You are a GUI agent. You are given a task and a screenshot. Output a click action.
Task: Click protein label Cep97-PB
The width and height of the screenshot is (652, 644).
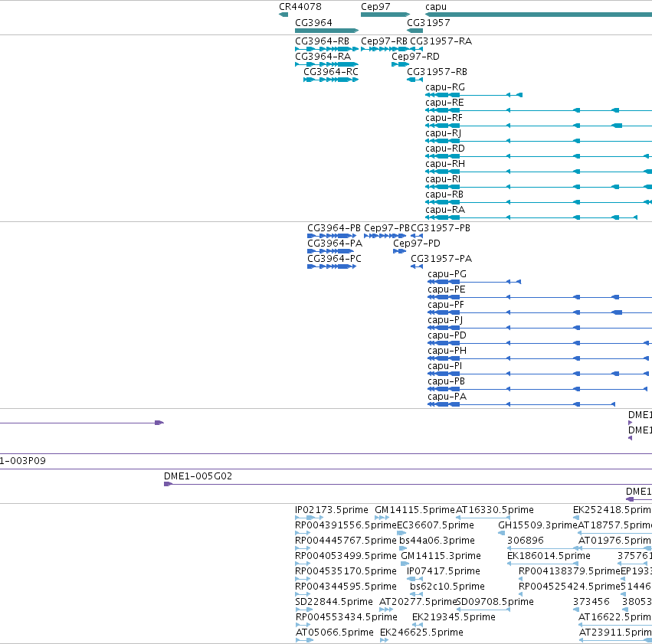387,228
